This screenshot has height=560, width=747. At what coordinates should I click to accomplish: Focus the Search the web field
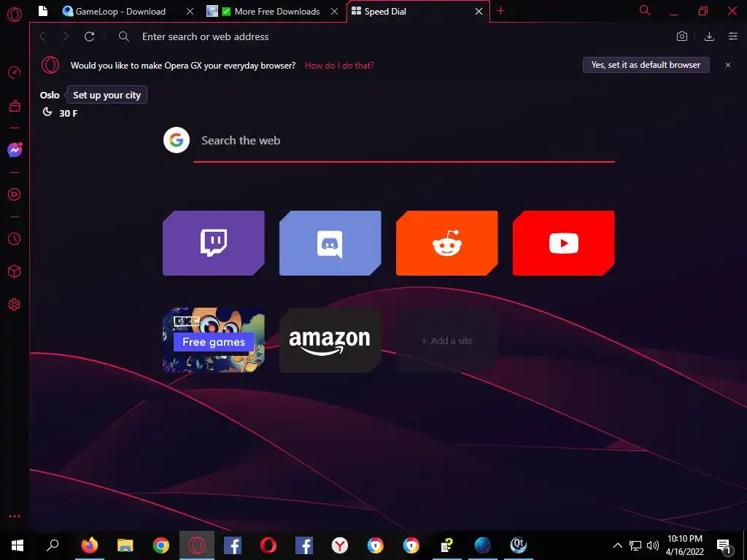click(404, 141)
